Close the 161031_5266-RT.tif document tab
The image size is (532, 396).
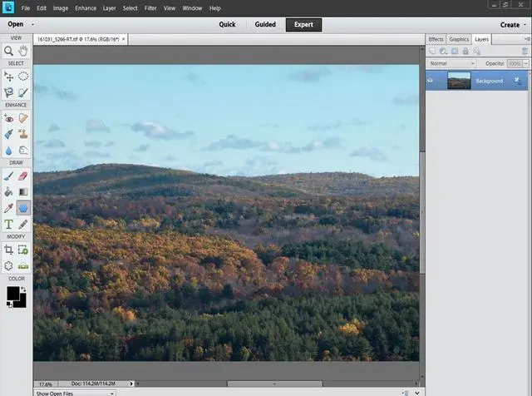pyautogui.click(x=124, y=39)
